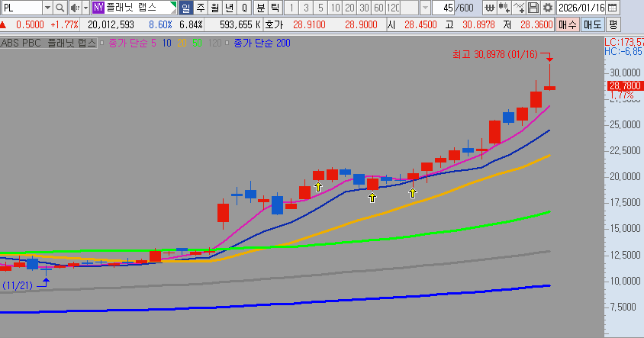Click the LC:173,57 value
The height and width of the screenshot is (338, 644).
pyautogui.click(x=624, y=42)
